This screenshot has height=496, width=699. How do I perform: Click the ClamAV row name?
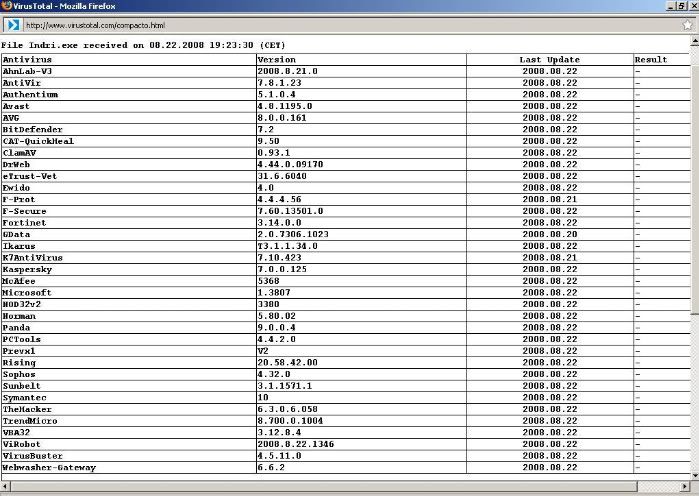click(19, 152)
